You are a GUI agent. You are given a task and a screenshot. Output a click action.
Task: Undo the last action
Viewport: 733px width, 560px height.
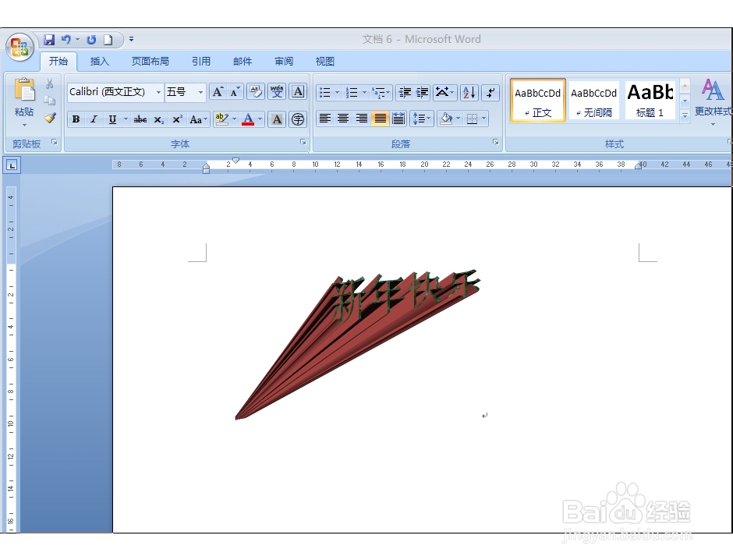click(66, 40)
